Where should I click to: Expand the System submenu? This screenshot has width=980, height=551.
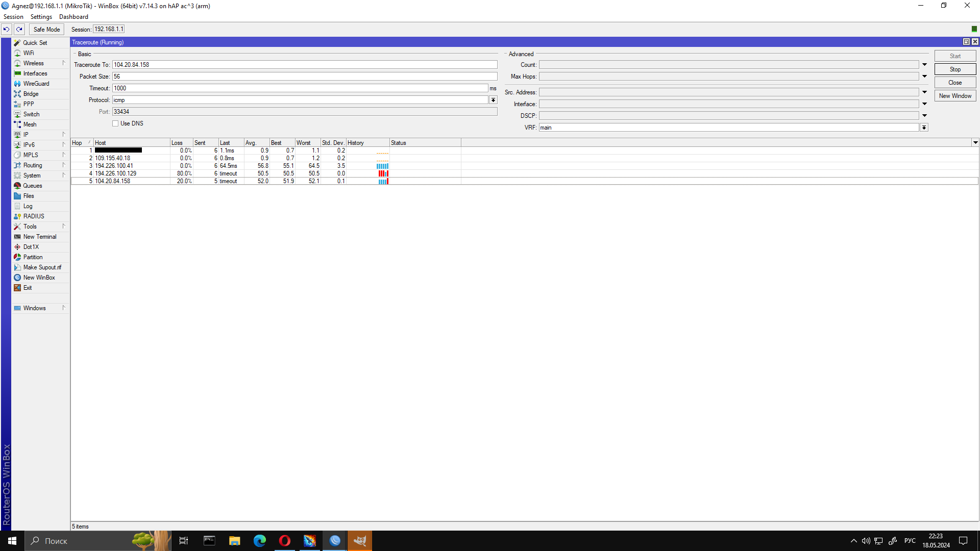coord(64,176)
